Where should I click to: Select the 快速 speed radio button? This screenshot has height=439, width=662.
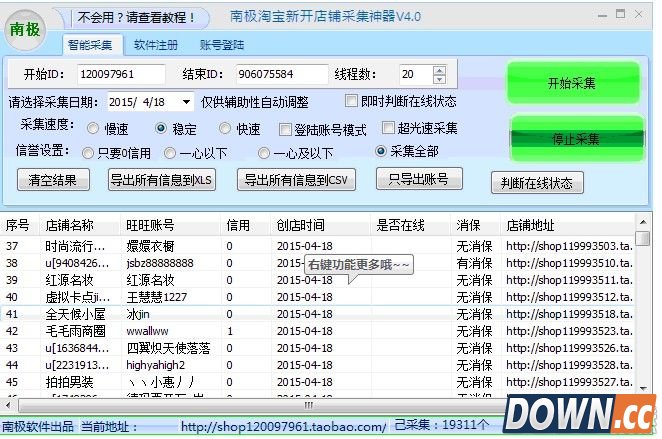225,128
